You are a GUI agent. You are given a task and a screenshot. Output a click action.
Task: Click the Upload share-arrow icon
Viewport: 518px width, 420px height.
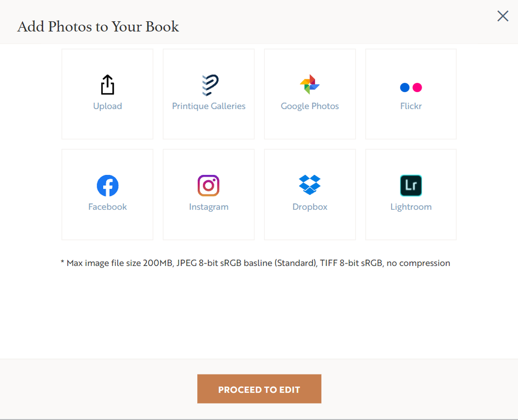[x=107, y=85]
